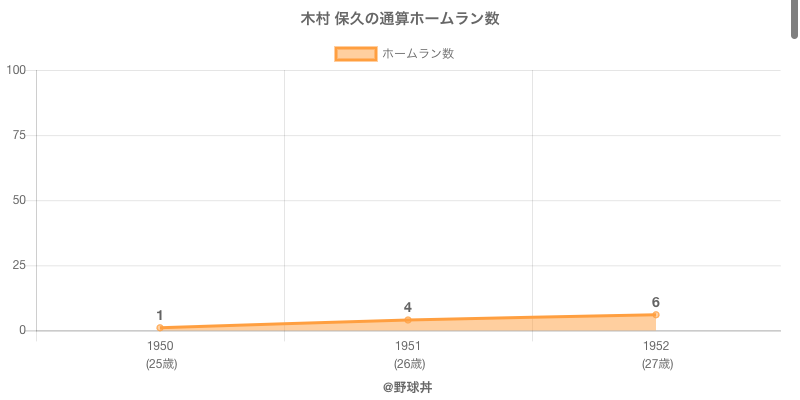The width and height of the screenshot is (800, 400).
Task: Click the (26歳) age label
Action: click(409, 364)
